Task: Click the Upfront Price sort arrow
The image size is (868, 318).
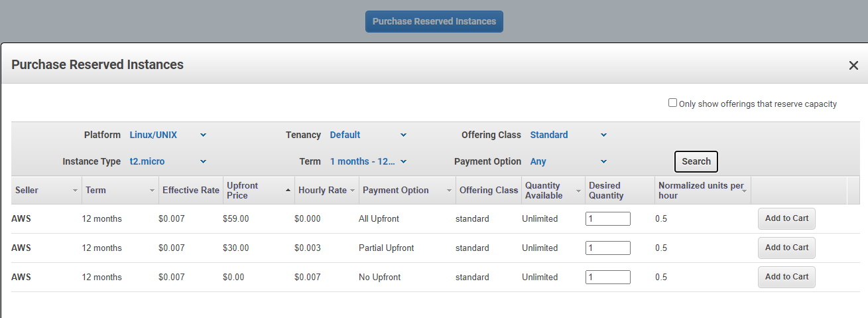Action: click(288, 191)
